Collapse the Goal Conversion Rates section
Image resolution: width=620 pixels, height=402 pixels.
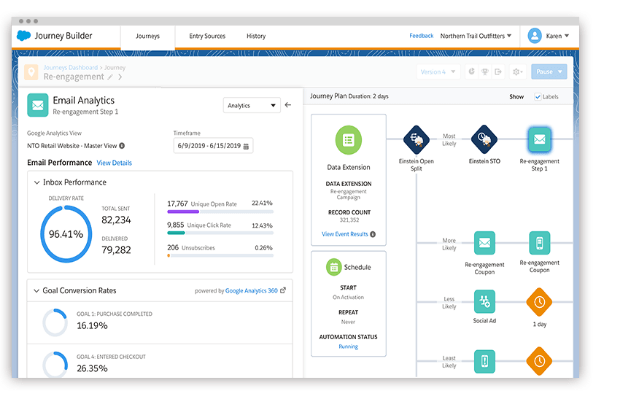pos(36,291)
